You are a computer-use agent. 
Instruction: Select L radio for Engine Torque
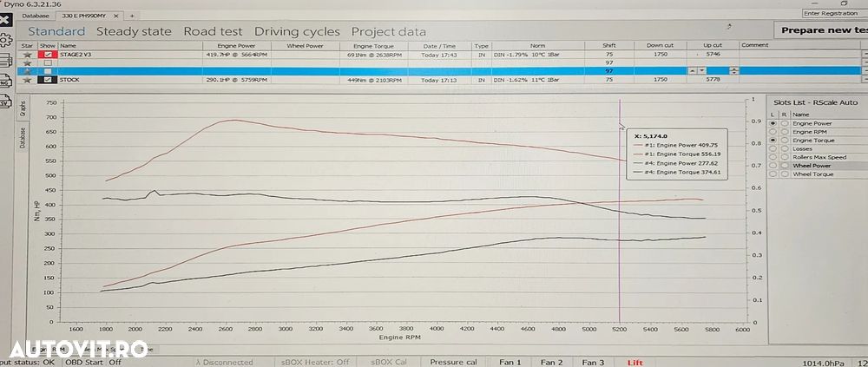tap(774, 141)
